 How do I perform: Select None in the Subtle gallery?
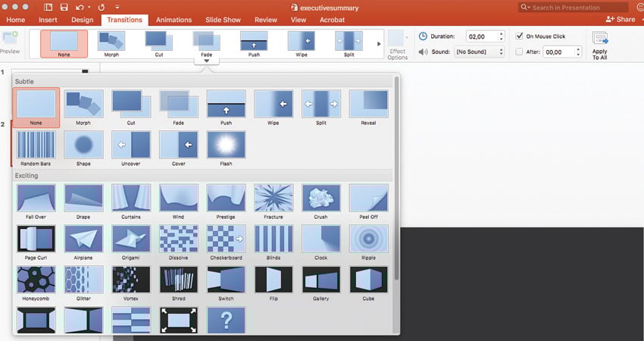(36, 108)
